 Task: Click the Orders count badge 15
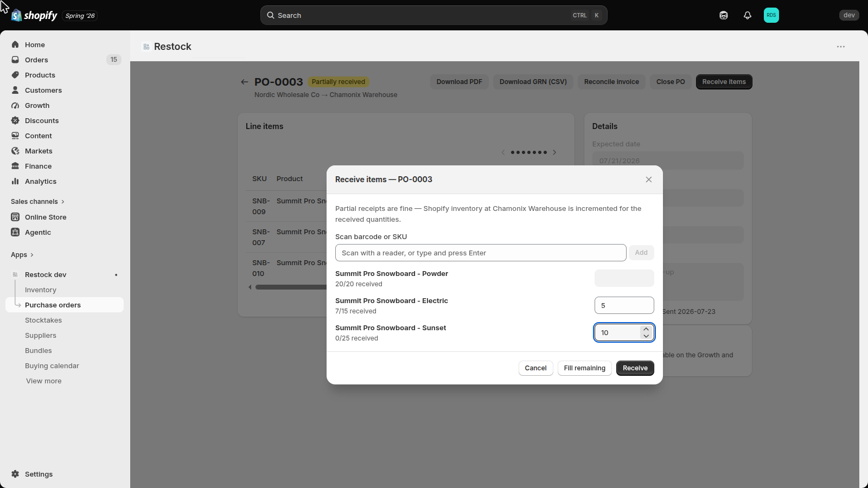point(113,60)
